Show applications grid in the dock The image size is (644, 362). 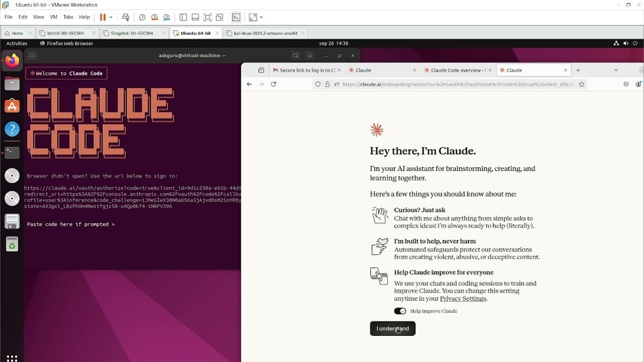pos(12,358)
